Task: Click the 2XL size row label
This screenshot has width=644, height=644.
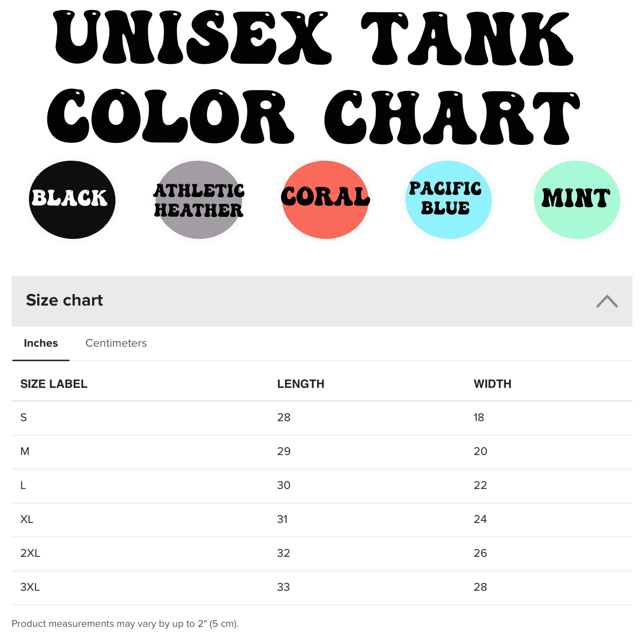Action: click(30, 553)
